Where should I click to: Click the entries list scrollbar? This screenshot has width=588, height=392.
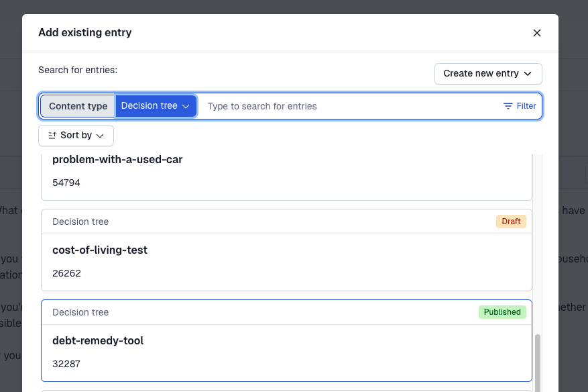(537, 362)
